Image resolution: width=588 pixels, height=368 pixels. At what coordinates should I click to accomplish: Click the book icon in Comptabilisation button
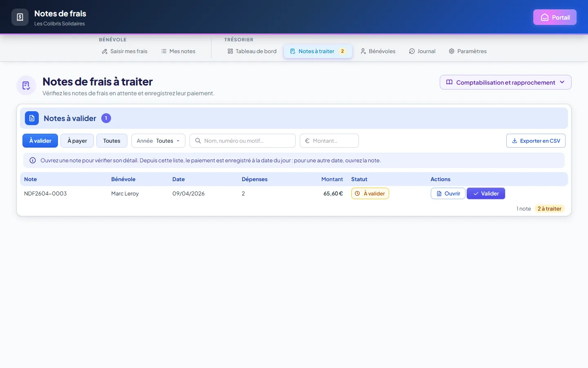pyautogui.click(x=449, y=82)
